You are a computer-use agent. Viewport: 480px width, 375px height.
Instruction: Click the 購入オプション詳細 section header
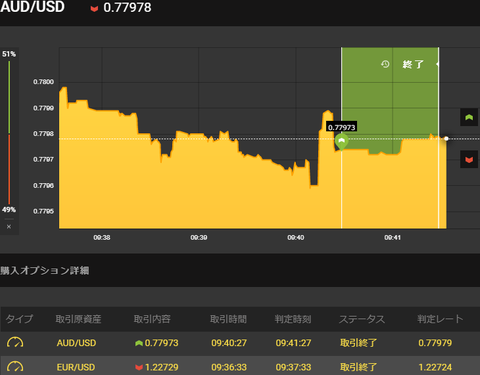45,270
